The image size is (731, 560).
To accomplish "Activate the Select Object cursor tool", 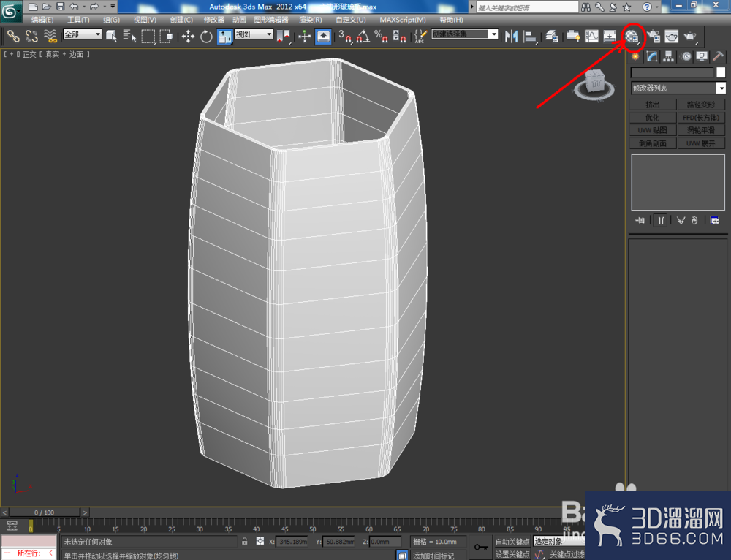I will pos(111,36).
